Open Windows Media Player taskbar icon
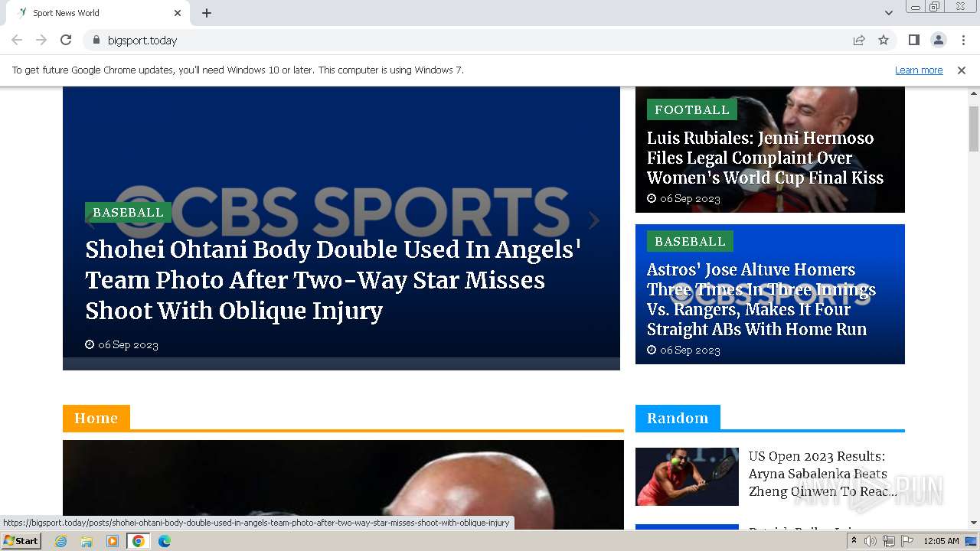The height and width of the screenshot is (551, 980). point(113,541)
